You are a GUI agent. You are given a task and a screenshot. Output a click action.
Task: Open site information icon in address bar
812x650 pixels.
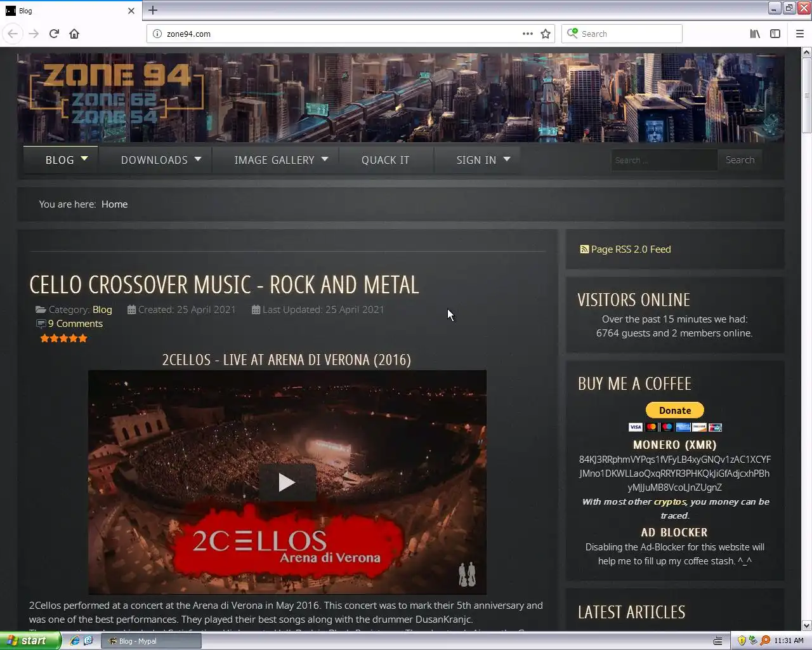(157, 34)
